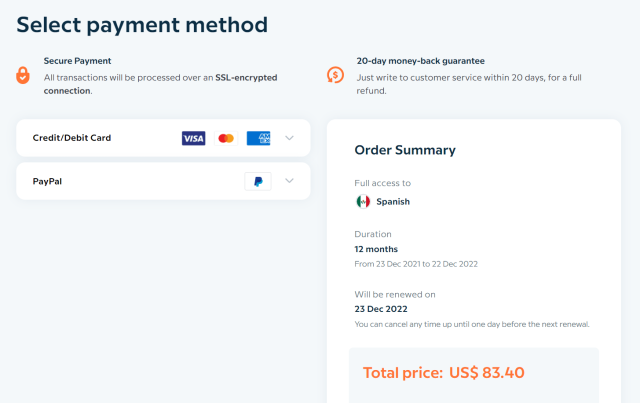Click the American Express logo
Viewport: 640px width, 403px height.
(258, 138)
